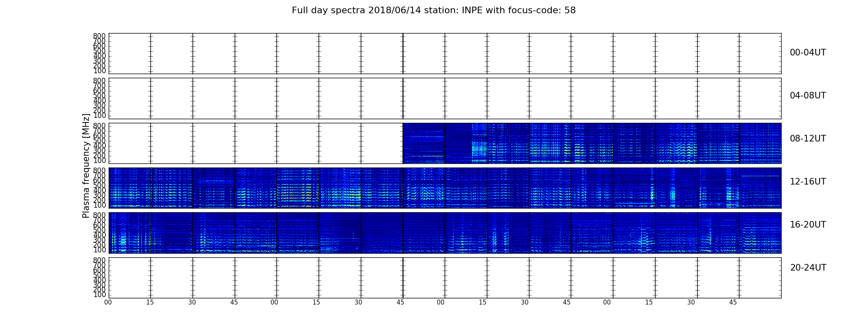Click the '12-16UT' row label
868x331 pixels.
click(808, 182)
